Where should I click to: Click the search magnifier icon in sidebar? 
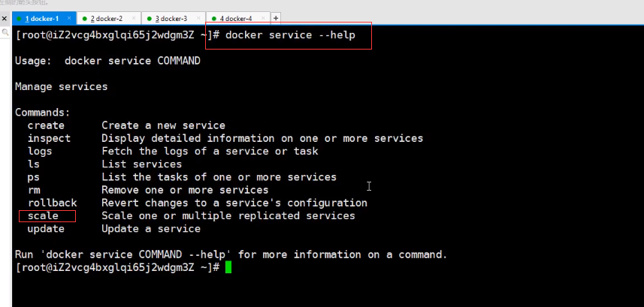pos(5,32)
